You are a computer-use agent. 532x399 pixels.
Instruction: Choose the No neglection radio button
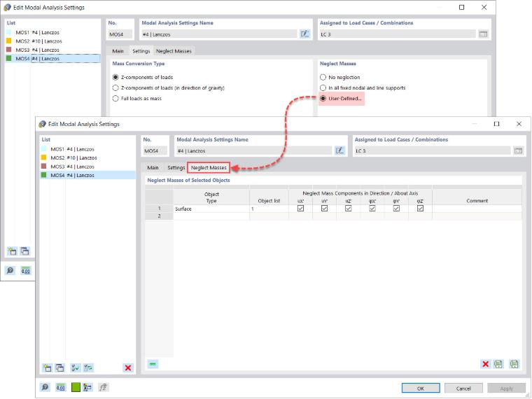(323, 78)
